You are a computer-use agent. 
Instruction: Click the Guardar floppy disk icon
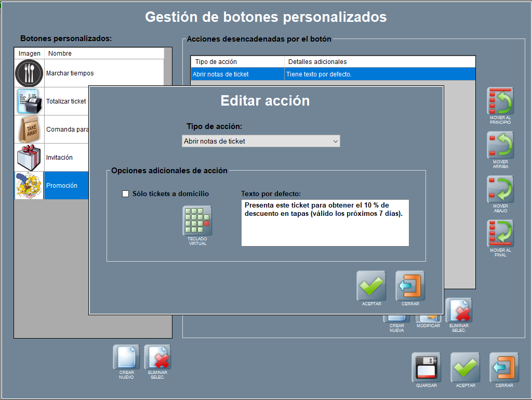[x=426, y=367]
